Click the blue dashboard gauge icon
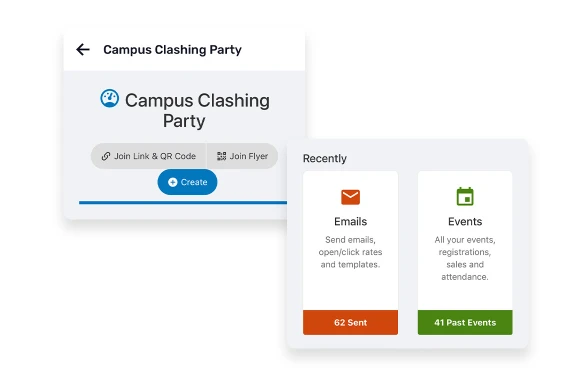The image size is (580, 380). 109,98
